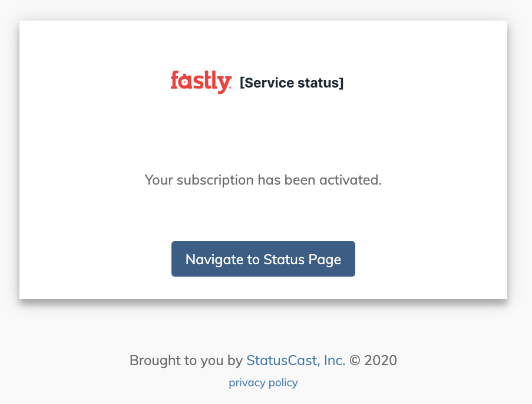Click the [Service status] heading text
The height and width of the screenshot is (404, 532).
(x=292, y=83)
